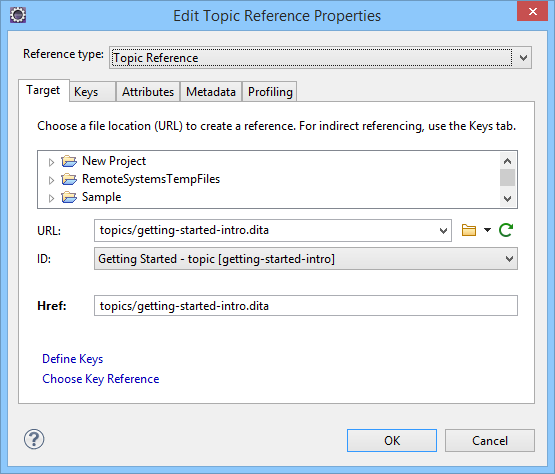Click the browse folder icon beside URL
The width and height of the screenshot is (555, 474).
click(469, 230)
